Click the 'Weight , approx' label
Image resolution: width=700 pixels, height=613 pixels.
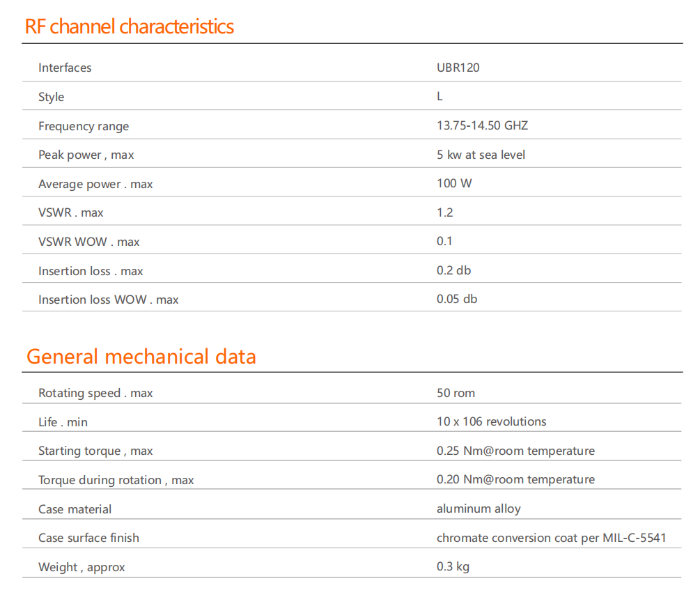81,567
